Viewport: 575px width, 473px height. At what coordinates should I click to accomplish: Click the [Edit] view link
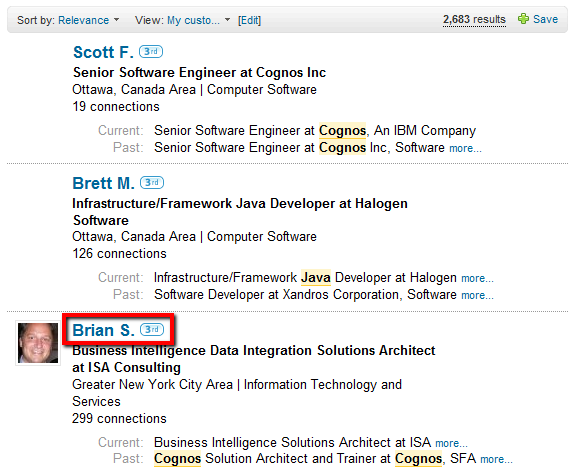tap(249, 20)
